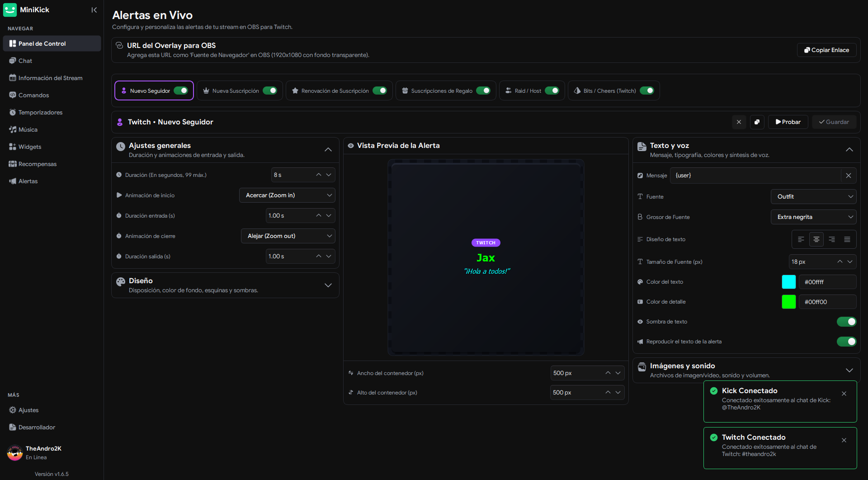The width and height of the screenshot is (868, 480).
Task: Open the Fuente dropdown showing Outfit
Action: pyautogui.click(x=813, y=197)
